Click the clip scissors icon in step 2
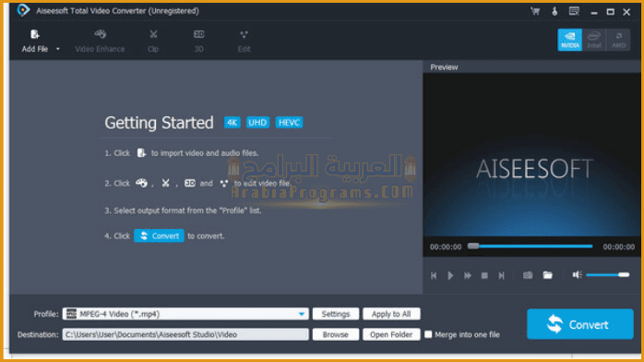 (x=165, y=183)
